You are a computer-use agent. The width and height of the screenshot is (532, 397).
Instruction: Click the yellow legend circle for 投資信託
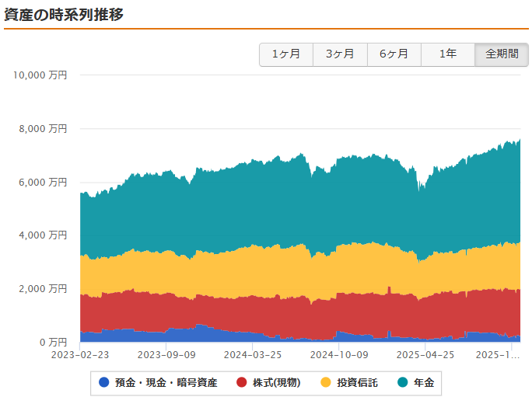[326, 382]
